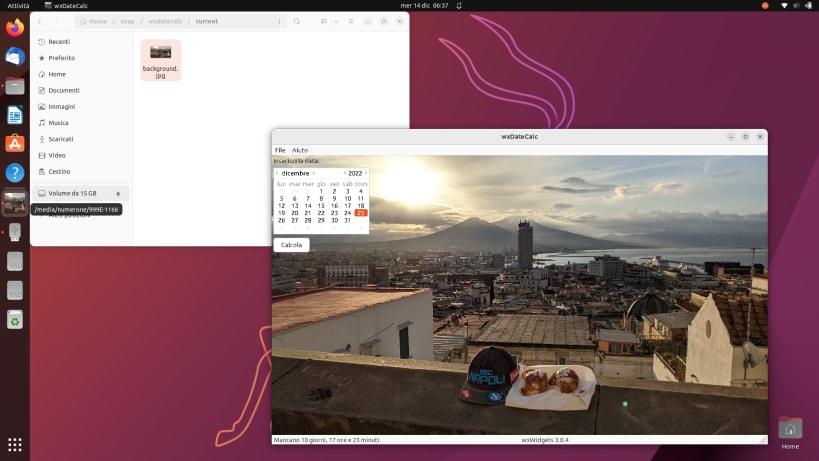819x461 pixels.
Task: Open the Files hamburger menu
Action: click(x=351, y=21)
